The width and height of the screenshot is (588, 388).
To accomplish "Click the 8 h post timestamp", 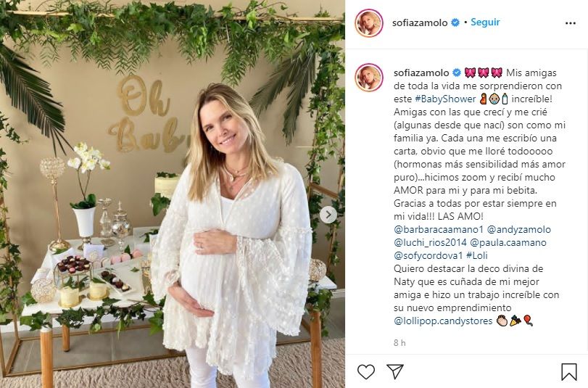I will coord(399,342).
